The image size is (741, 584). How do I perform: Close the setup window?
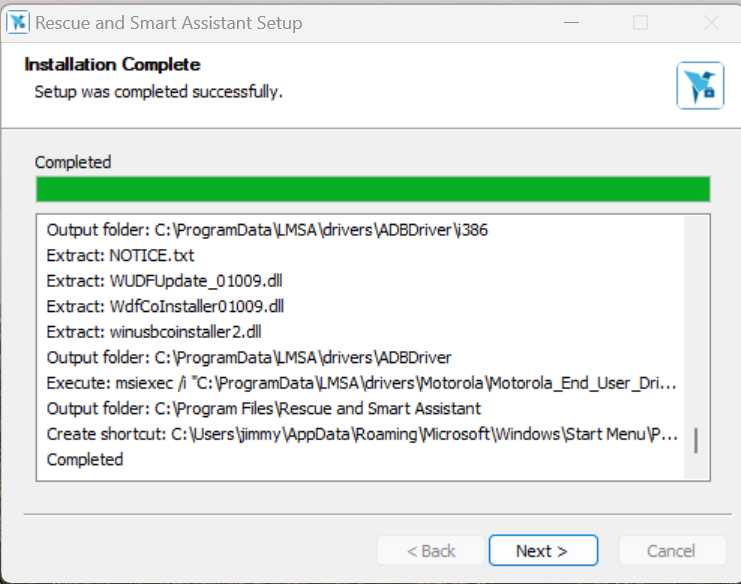point(709,22)
